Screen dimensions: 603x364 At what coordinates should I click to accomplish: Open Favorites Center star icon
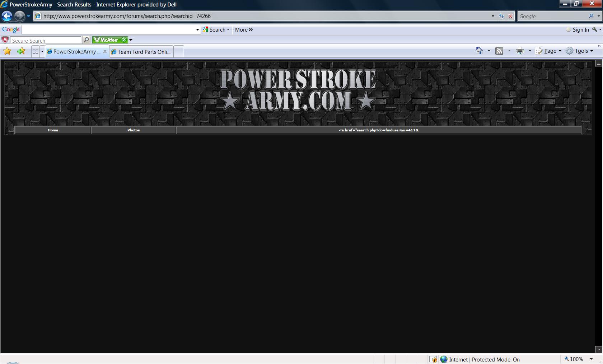coord(7,51)
